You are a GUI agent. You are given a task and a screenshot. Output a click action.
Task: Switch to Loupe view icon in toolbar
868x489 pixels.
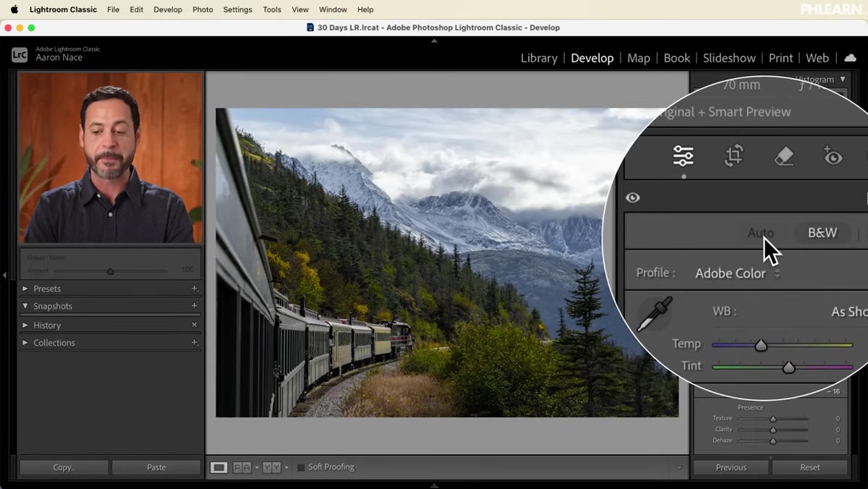(218, 467)
